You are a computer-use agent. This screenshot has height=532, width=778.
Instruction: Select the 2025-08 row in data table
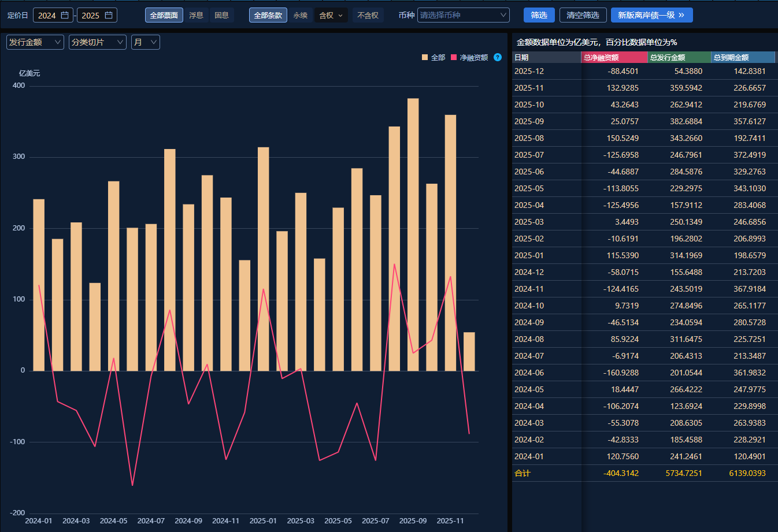point(644,138)
